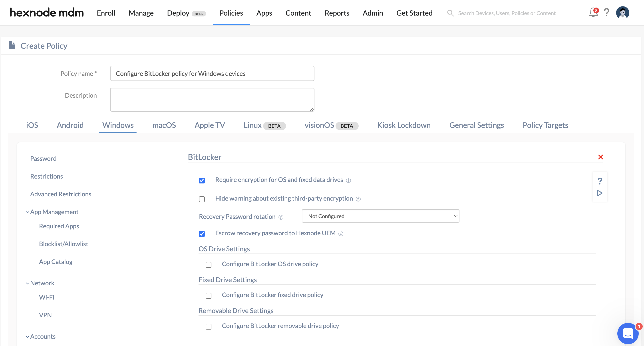Play the BitLocker tutorial video icon

(x=600, y=193)
